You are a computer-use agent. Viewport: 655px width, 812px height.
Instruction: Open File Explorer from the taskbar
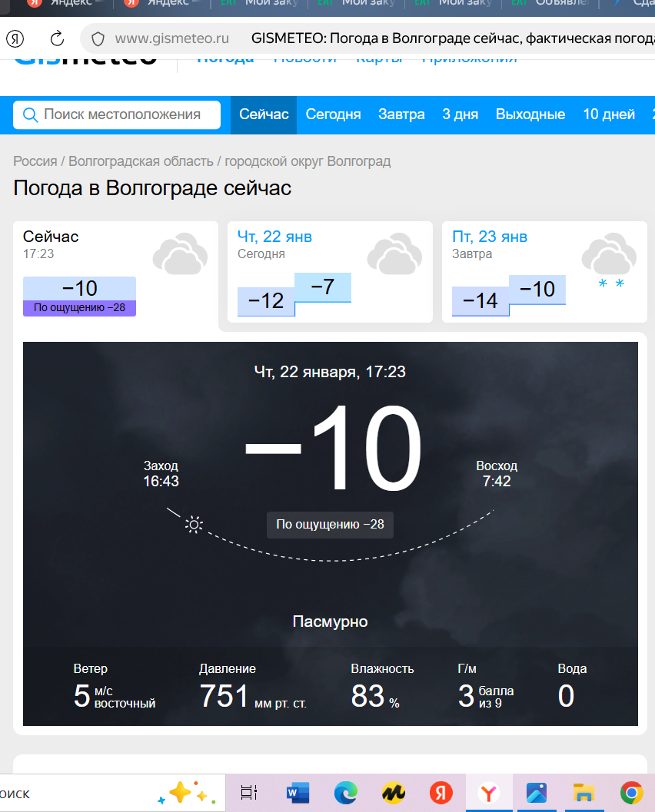[584, 793]
